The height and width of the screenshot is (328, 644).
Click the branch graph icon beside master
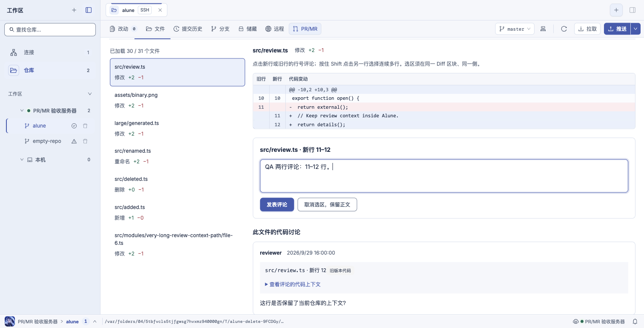click(x=543, y=29)
